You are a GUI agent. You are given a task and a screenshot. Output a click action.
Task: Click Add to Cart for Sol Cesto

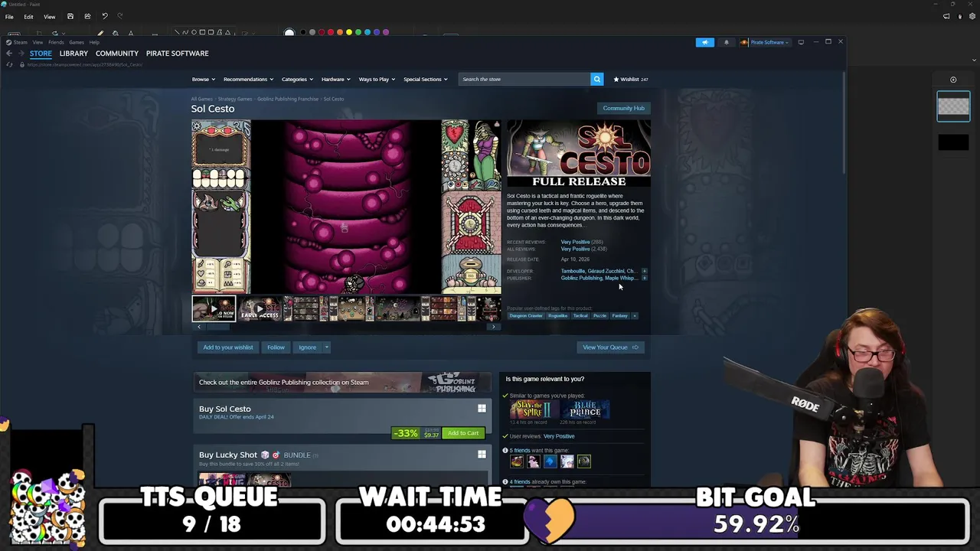(463, 433)
